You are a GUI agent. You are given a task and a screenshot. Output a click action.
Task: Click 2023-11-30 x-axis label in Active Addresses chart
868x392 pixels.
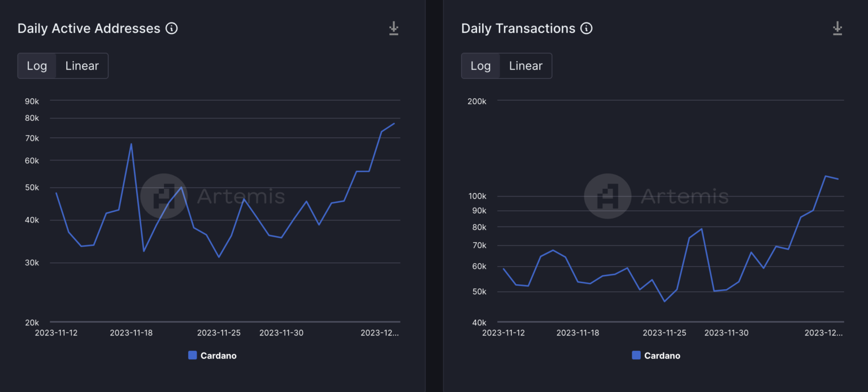(281, 333)
